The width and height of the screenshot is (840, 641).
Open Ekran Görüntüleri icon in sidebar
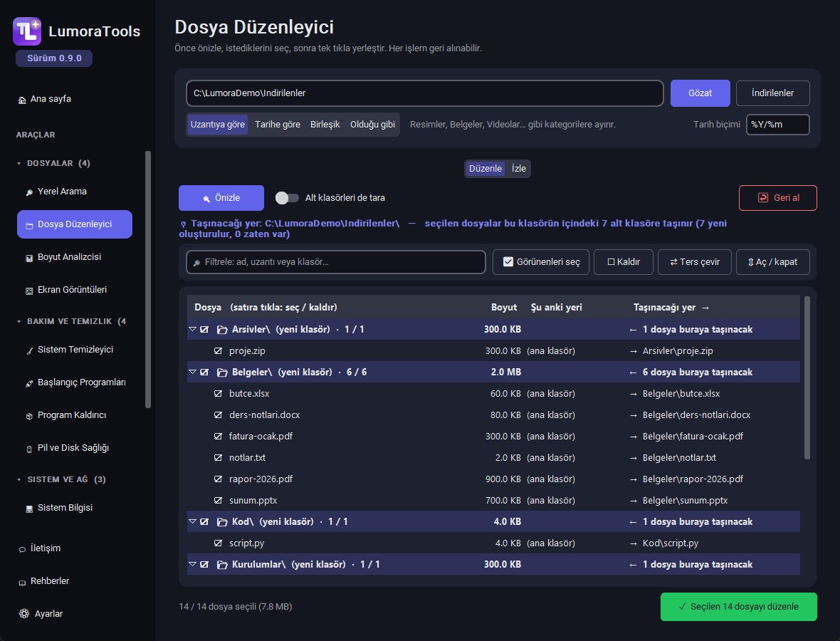point(29,291)
